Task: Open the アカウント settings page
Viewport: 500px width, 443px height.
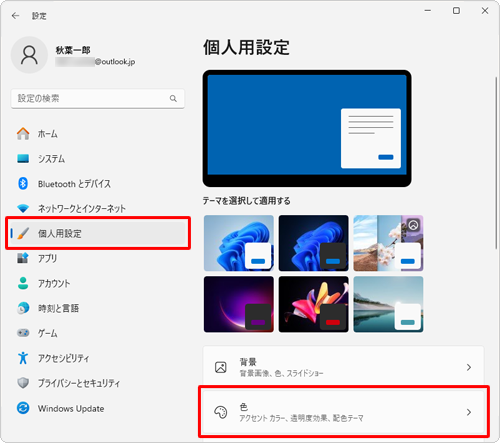Action: tap(98, 283)
